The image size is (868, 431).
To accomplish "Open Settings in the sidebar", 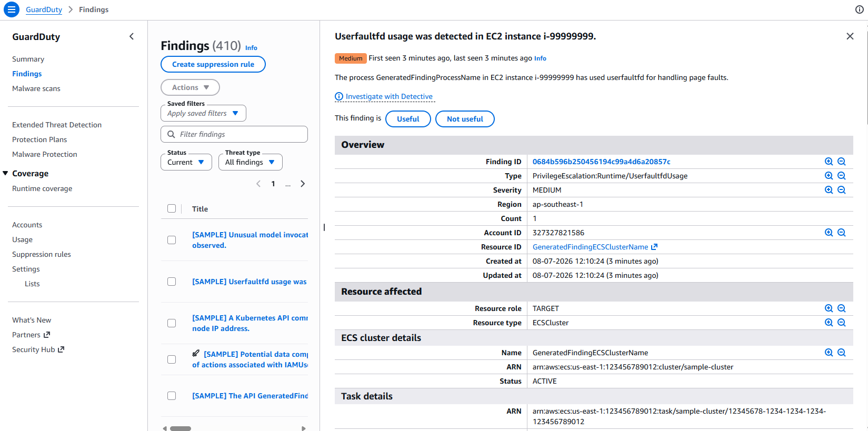I will pyautogui.click(x=26, y=269).
